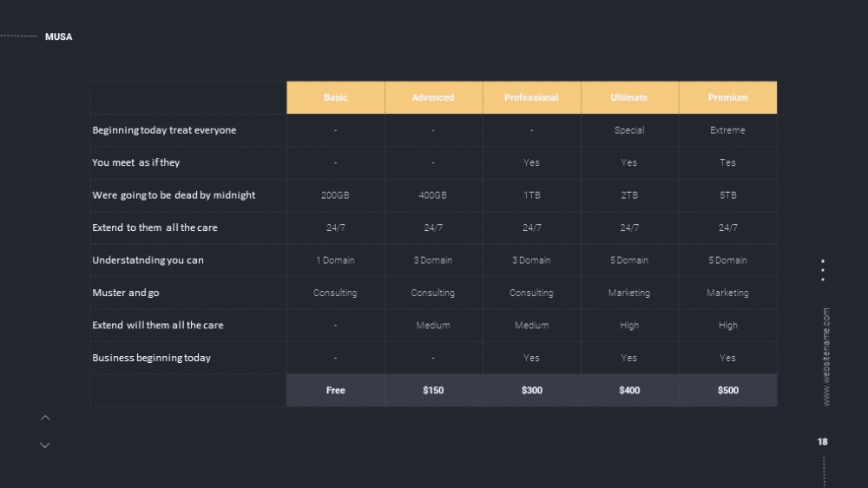Select the Ultimate plan column header
Screen dimensions: 868x488
[629, 97]
